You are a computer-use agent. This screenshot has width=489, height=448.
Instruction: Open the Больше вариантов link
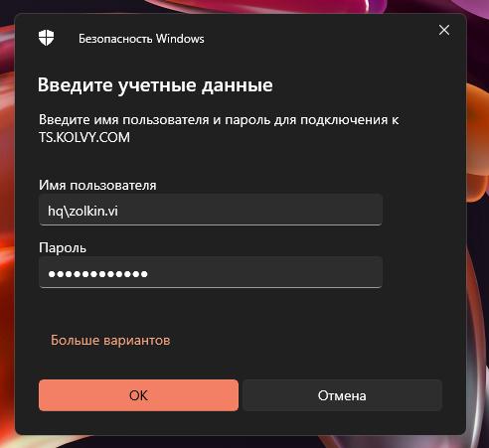[110, 340]
